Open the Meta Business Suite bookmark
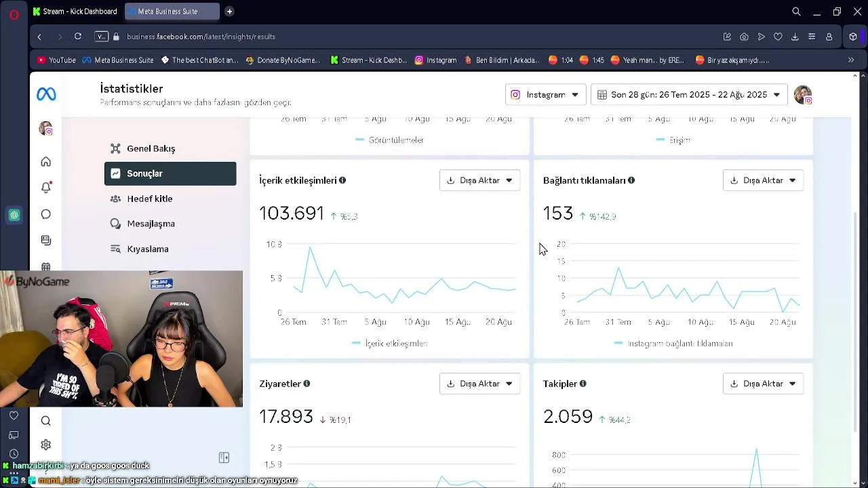868x488 pixels. coord(118,60)
